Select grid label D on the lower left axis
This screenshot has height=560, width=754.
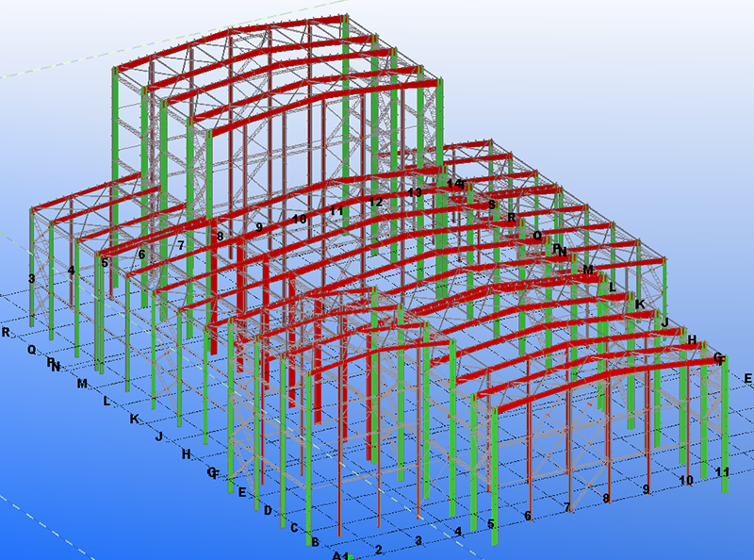[x=268, y=510]
